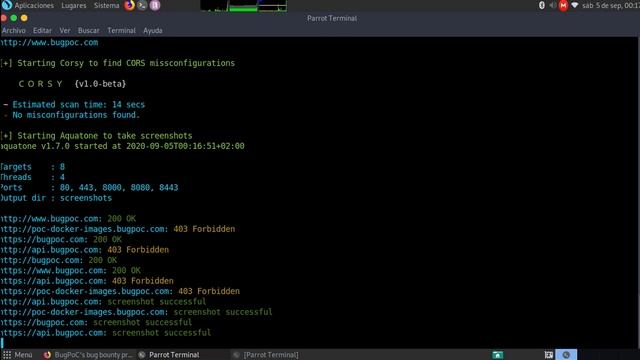Click the red window button of Parrot Terminal
This screenshot has width=640, height=360.
click(3, 18)
